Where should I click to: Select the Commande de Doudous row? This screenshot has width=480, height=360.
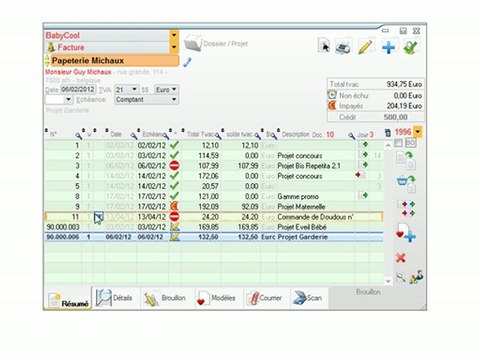tap(214, 217)
